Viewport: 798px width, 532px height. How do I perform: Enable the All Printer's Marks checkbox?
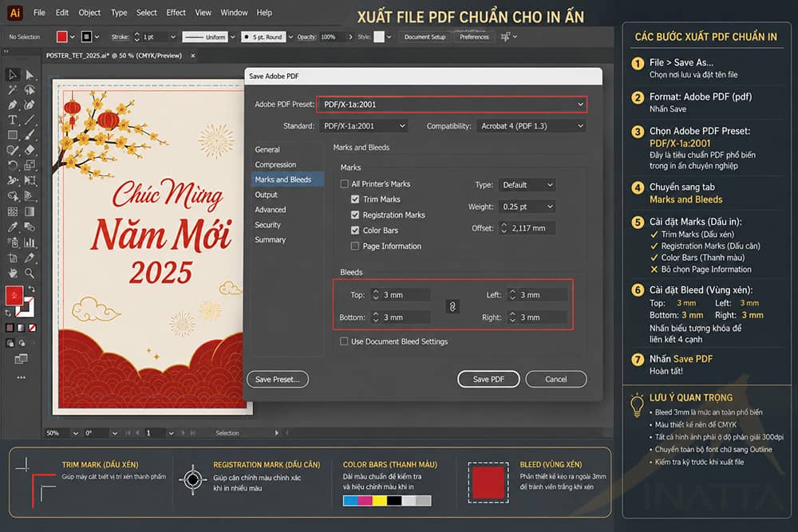345,183
